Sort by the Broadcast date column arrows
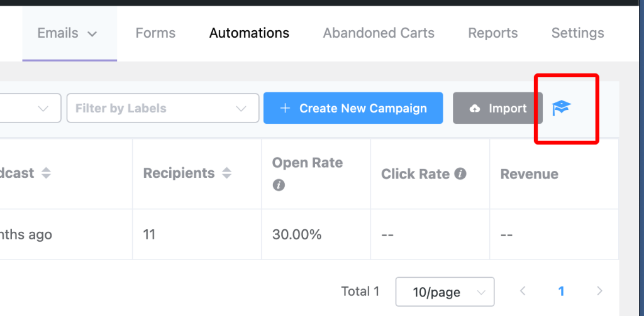Viewport: 644px width, 316px height. 46,173
